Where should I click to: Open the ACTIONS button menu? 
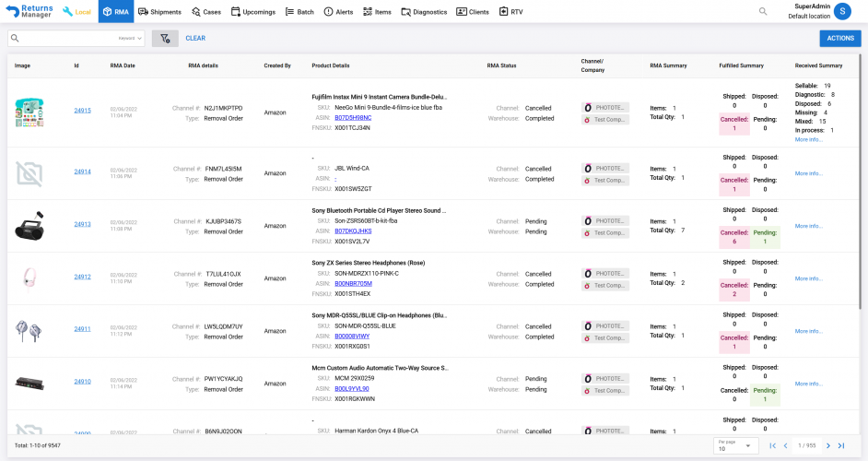click(x=840, y=38)
